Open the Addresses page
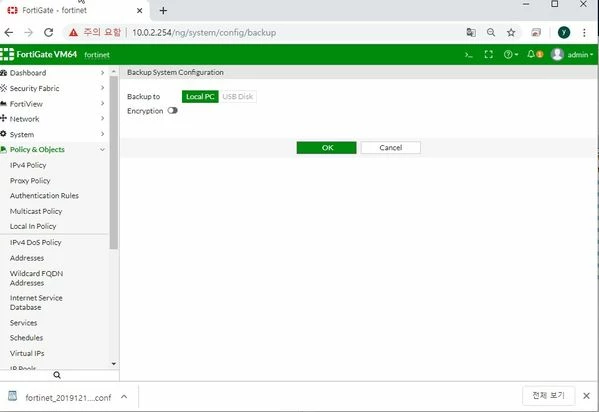The height and width of the screenshot is (412, 599). coord(27,258)
